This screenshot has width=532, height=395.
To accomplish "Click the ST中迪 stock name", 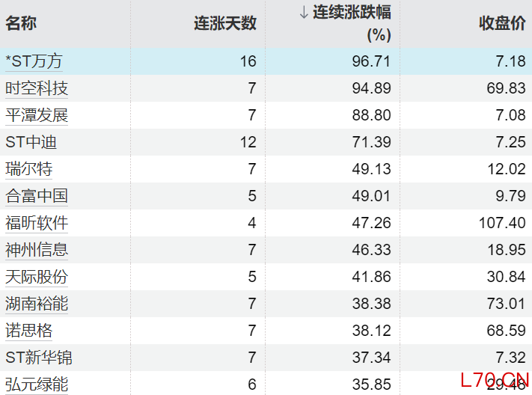I will click(x=31, y=142).
